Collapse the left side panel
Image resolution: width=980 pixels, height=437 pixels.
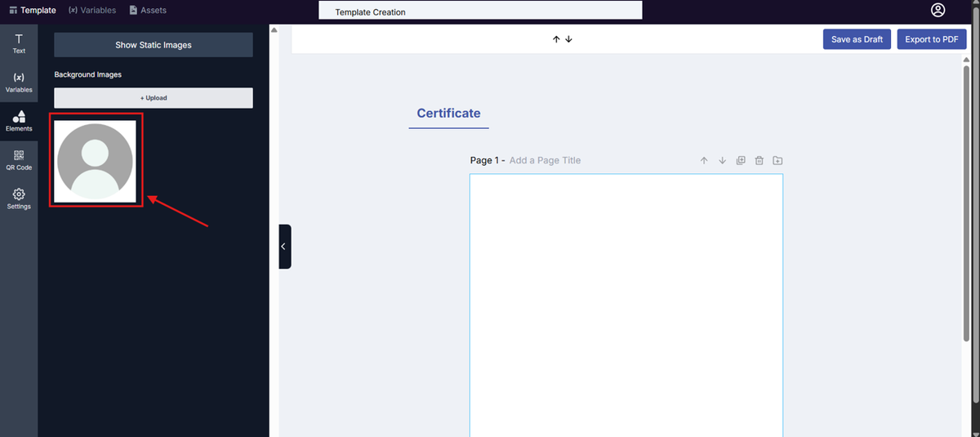click(284, 246)
